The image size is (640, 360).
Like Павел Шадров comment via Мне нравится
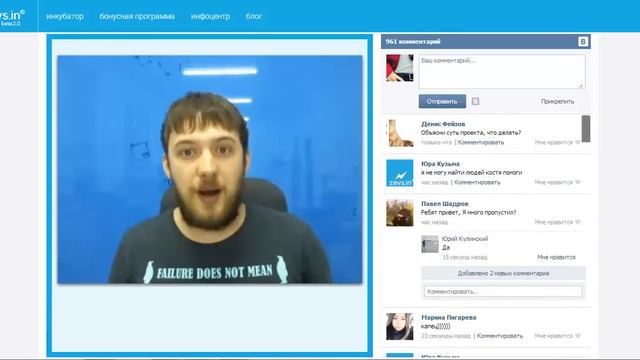tap(557, 222)
